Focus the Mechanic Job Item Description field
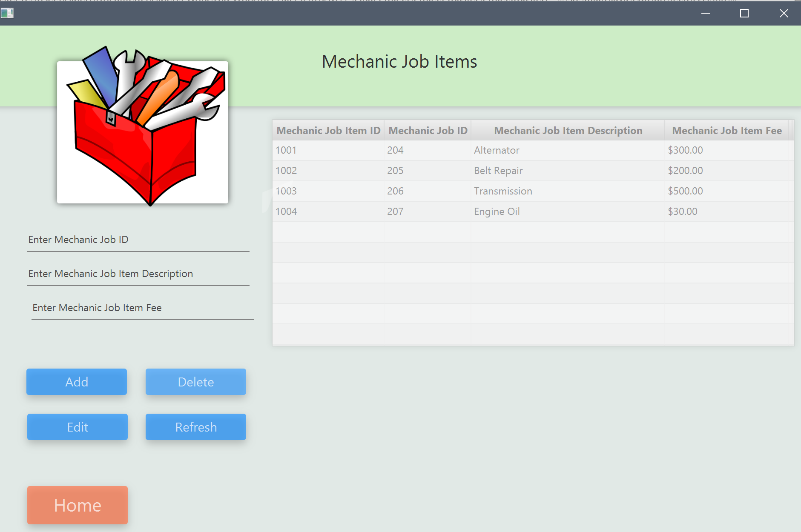The image size is (801, 532). 138,274
